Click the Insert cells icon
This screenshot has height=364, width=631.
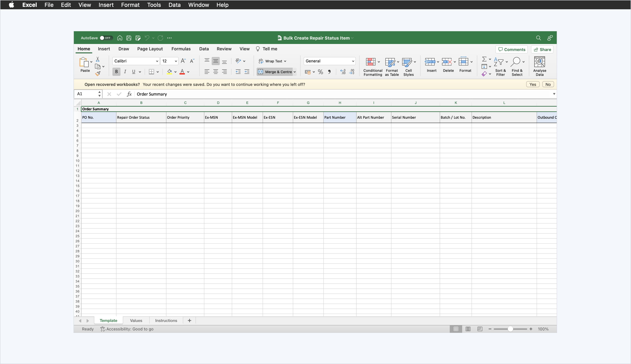(x=430, y=62)
